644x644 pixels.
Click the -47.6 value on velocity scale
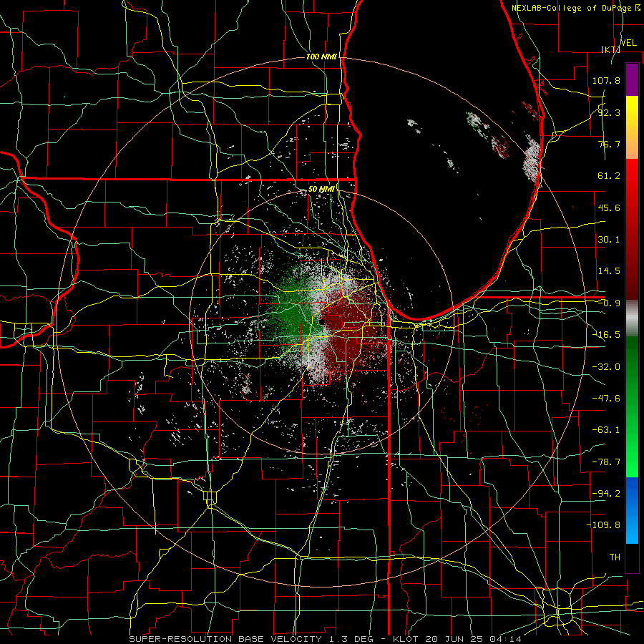pos(606,399)
